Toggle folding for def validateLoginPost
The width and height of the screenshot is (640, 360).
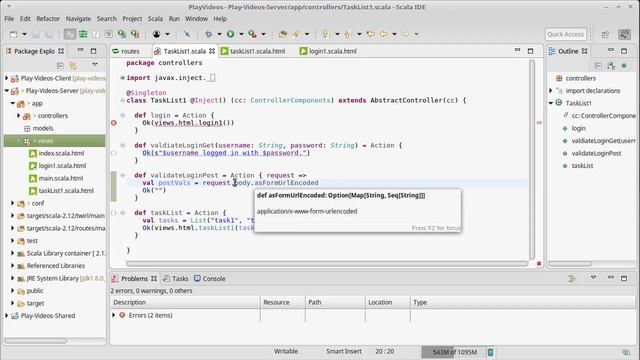(122, 175)
